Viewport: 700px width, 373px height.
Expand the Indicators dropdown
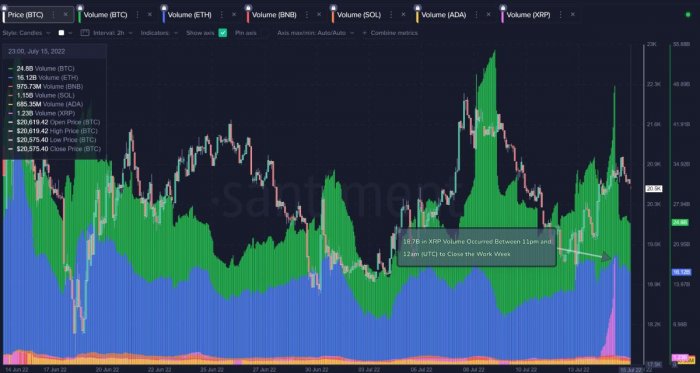point(159,33)
